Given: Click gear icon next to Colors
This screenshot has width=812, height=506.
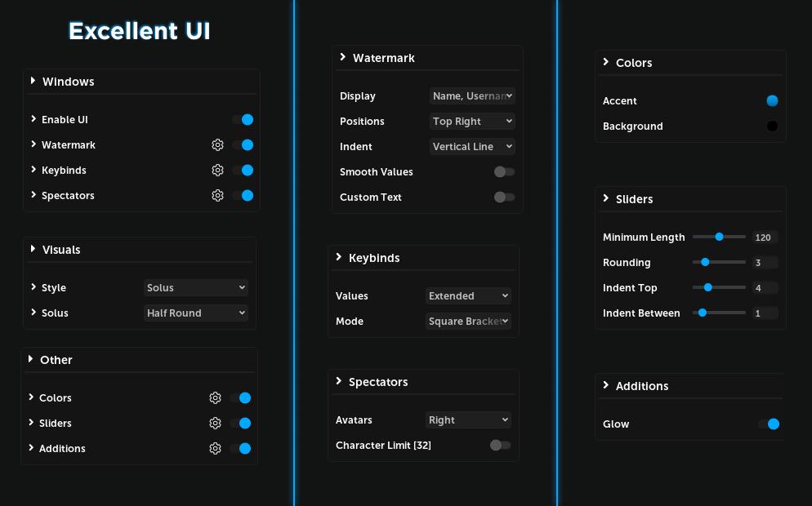Looking at the screenshot, I should click(215, 398).
